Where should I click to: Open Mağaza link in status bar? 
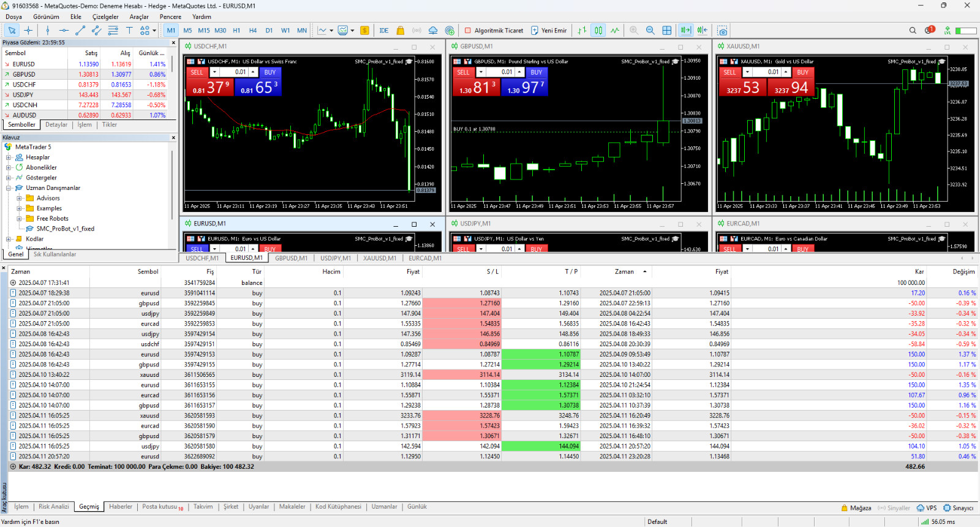click(x=856, y=508)
